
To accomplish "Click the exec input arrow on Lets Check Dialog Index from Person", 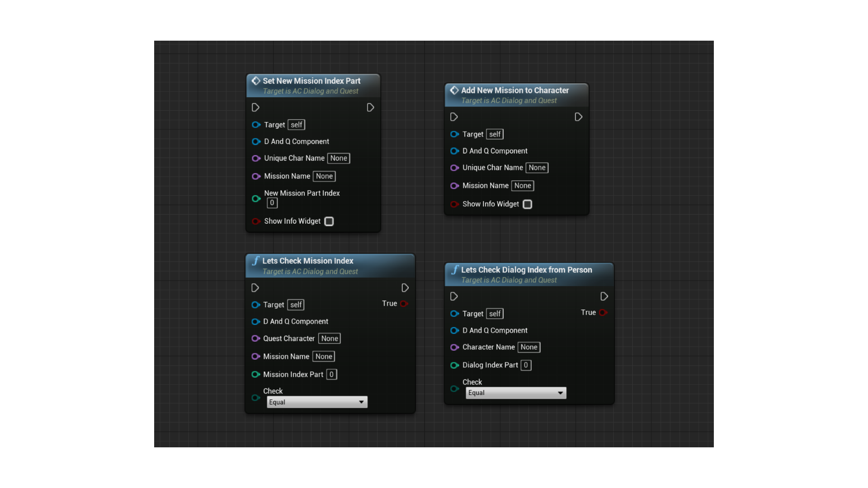I will click(x=454, y=296).
